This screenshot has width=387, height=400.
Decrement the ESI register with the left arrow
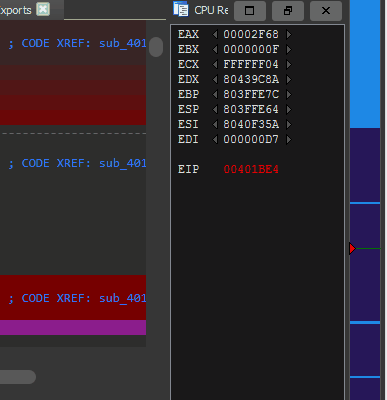(215, 124)
